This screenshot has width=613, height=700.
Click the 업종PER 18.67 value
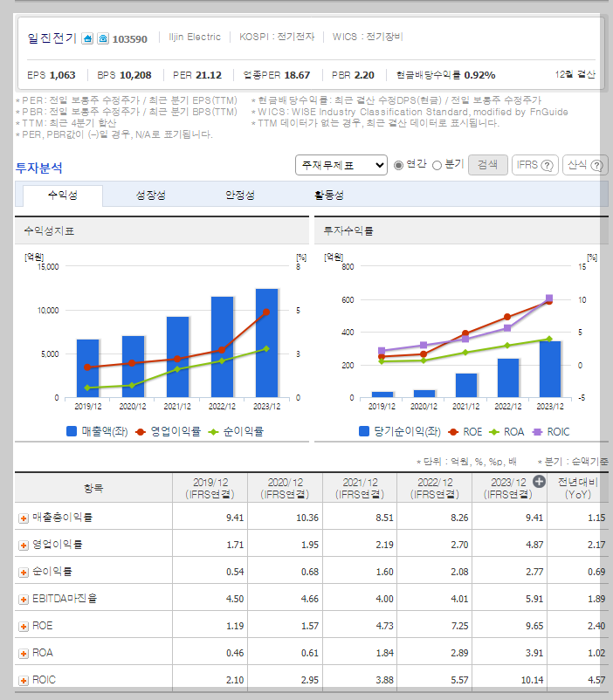click(276, 75)
